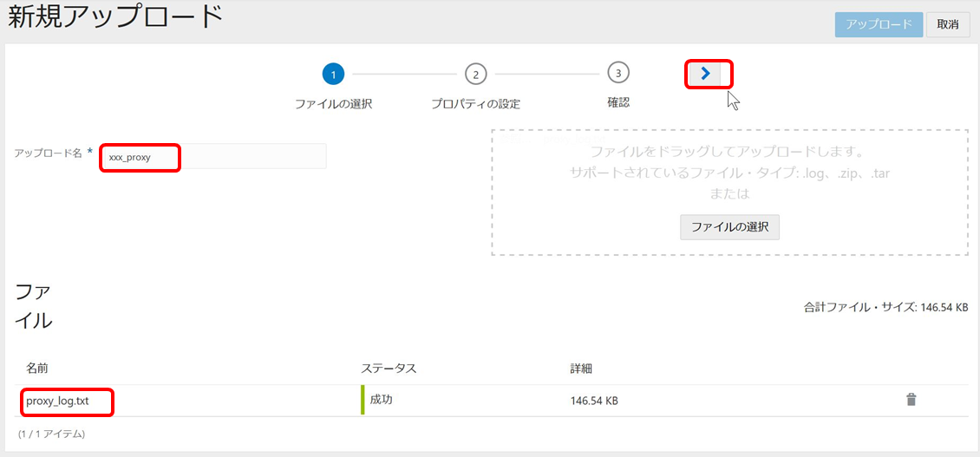This screenshot has width=980, height=457.
Task: Click the 146.54 KB detail cell
Action: (594, 401)
